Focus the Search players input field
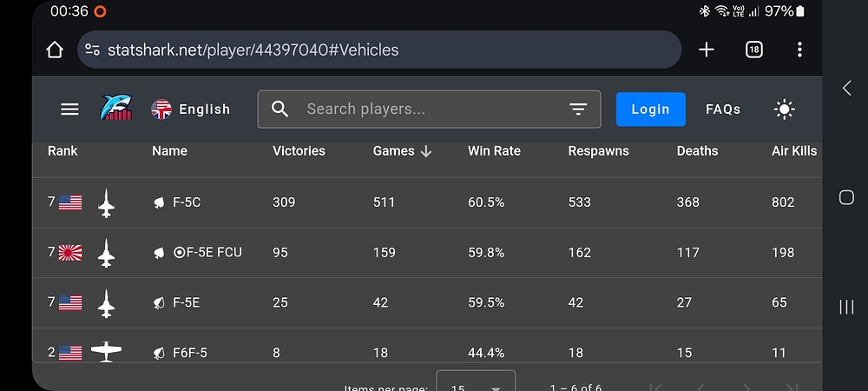Image resolution: width=868 pixels, height=391 pixels. (429, 109)
